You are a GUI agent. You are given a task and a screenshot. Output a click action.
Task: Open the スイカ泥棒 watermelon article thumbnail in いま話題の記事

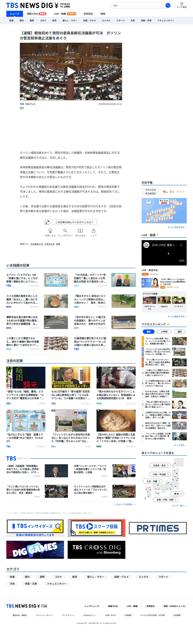point(56,301)
